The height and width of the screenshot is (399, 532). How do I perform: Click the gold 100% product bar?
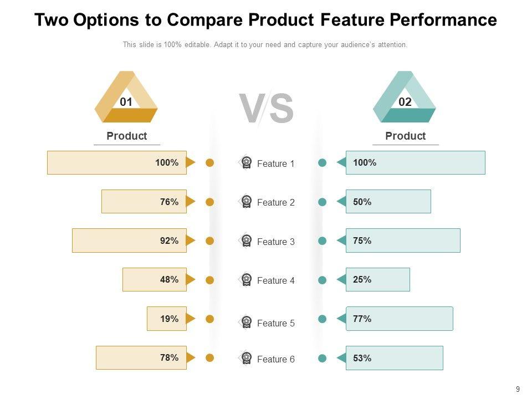(x=116, y=163)
